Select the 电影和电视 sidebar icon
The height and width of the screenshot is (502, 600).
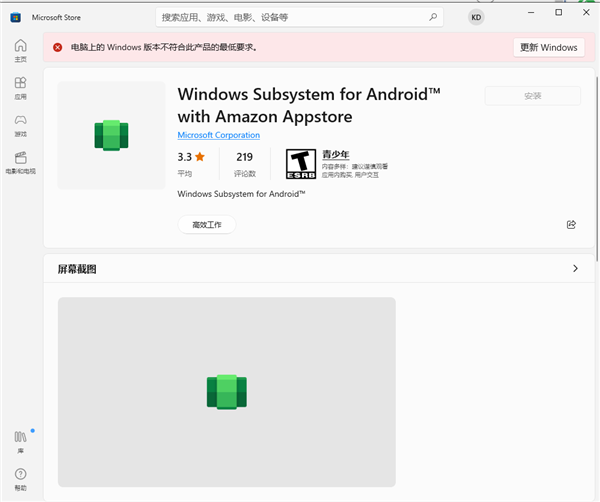coord(20,162)
